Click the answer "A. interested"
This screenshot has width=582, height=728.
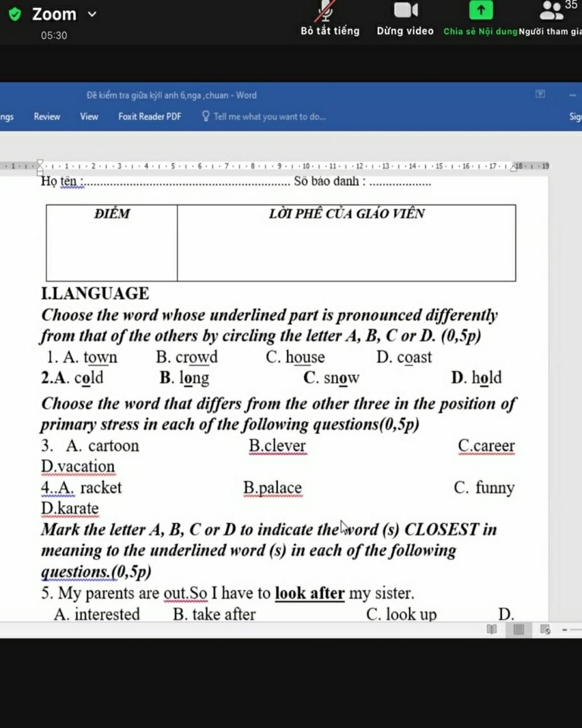click(97, 614)
